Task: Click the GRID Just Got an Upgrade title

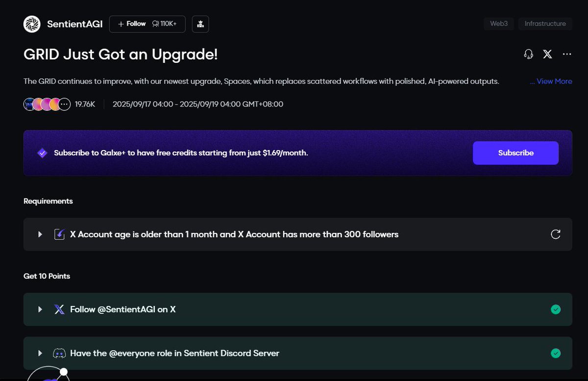Action: click(121, 54)
